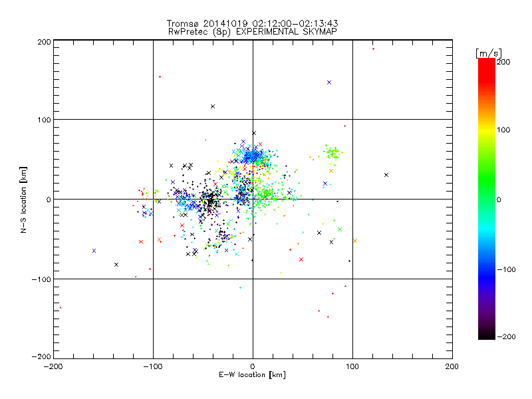The width and height of the screenshot is (532, 399).
Task: Click the N-S axis tick label "200"
Action: click(x=44, y=42)
